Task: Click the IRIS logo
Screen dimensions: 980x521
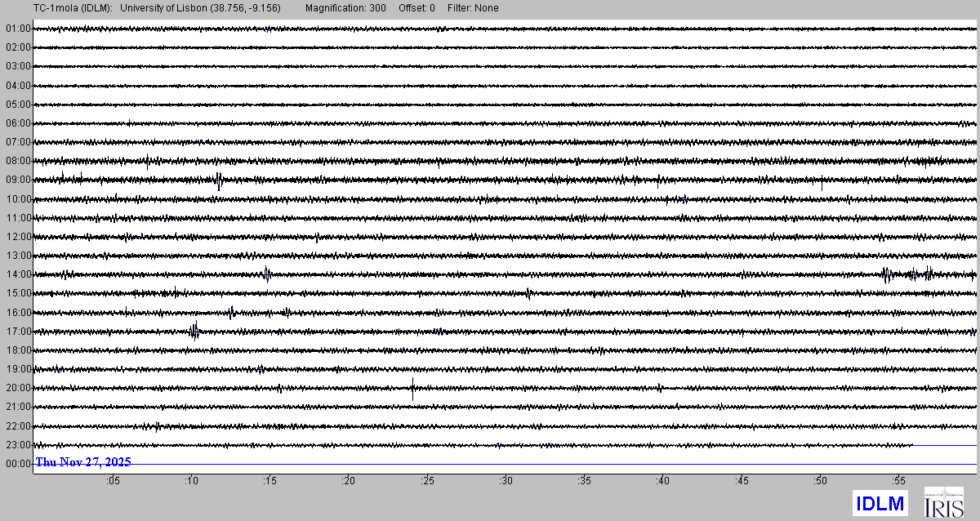Action: pos(942,503)
